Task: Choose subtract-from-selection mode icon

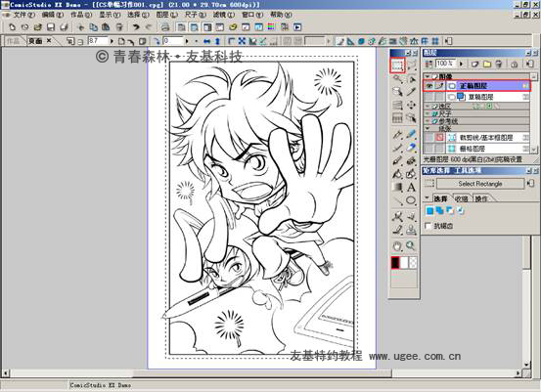Action: 450,210
